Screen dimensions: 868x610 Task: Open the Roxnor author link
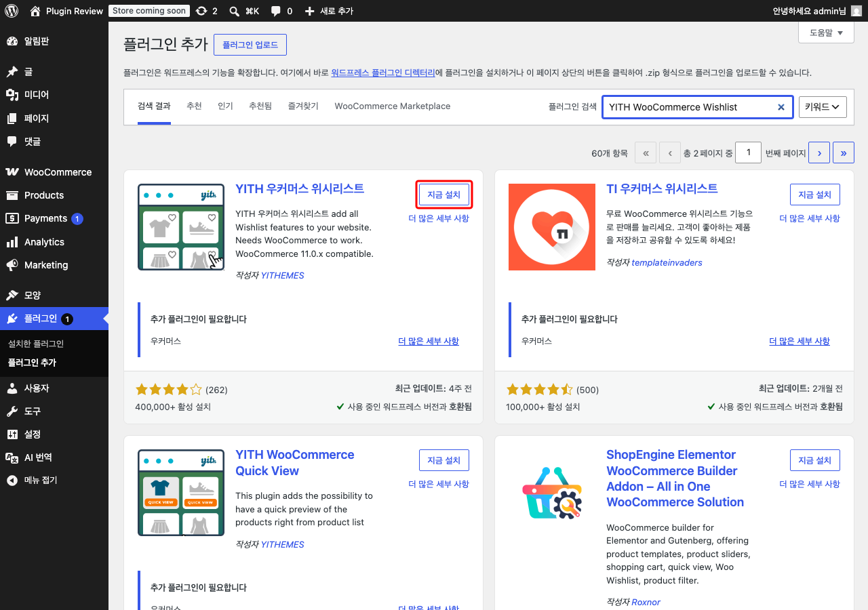pos(646,602)
